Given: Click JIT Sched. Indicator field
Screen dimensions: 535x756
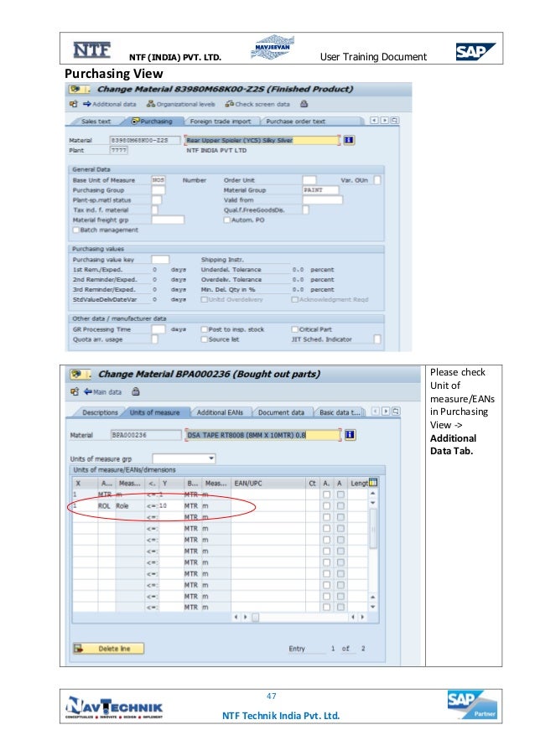Looking at the screenshot, I should [377, 339].
